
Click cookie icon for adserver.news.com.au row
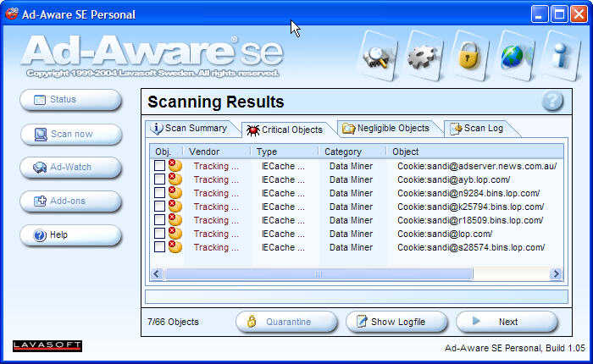tap(175, 166)
